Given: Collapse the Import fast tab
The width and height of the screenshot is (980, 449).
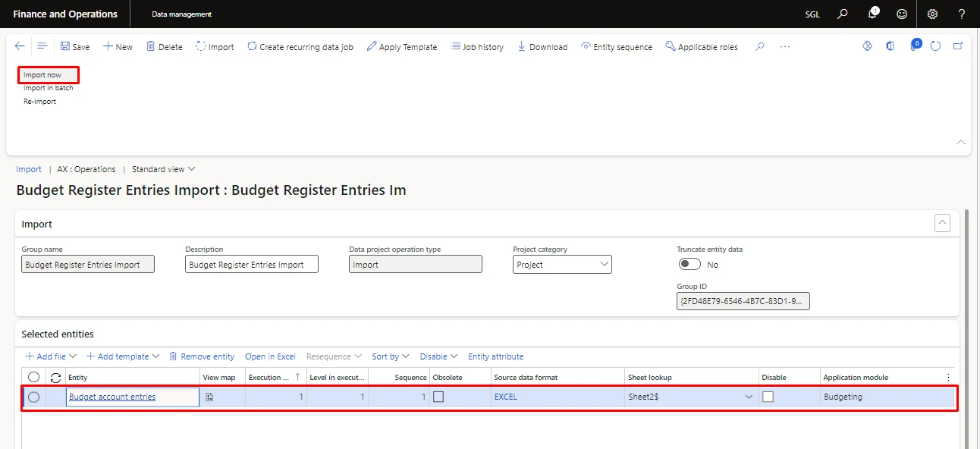Looking at the screenshot, I should [x=942, y=223].
